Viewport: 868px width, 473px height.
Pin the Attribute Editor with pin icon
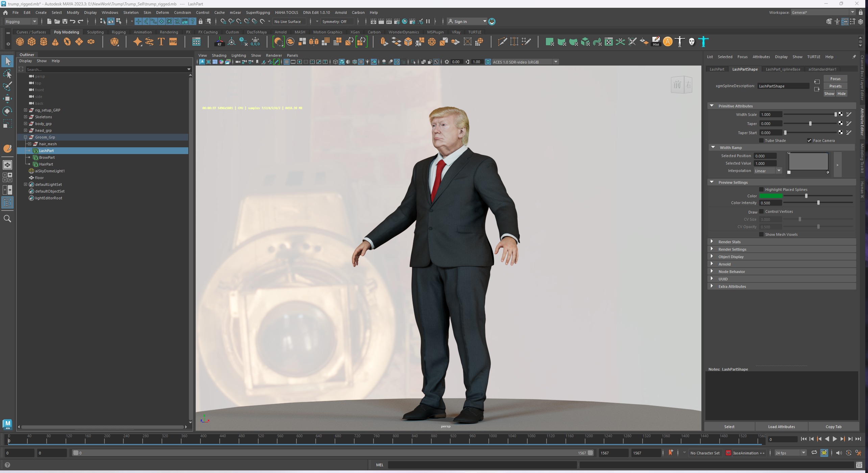[854, 57]
